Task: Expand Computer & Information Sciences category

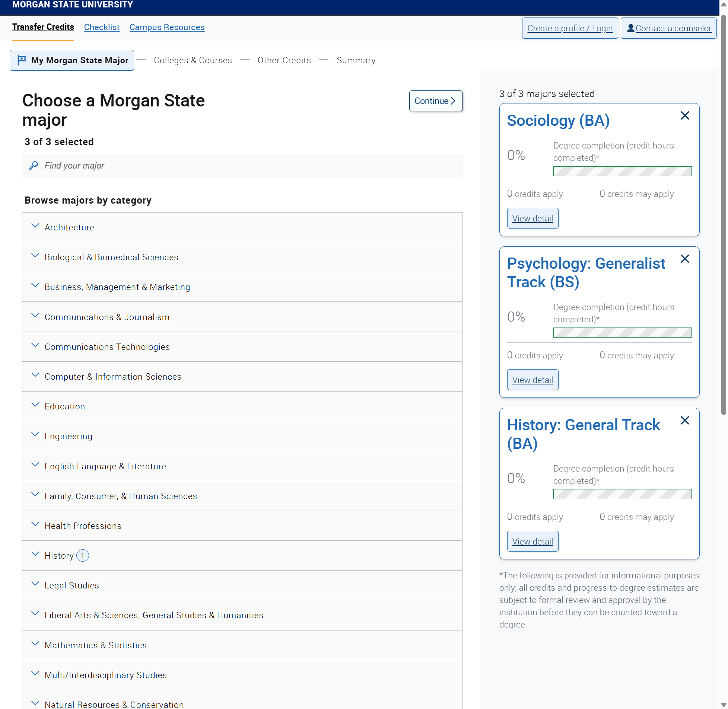Action: [x=242, y=377]
